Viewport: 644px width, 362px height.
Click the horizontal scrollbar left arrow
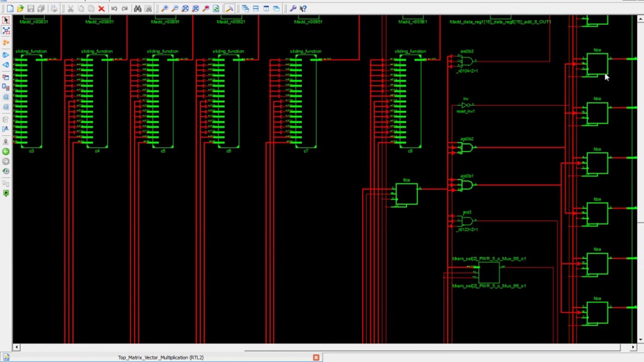16,347
